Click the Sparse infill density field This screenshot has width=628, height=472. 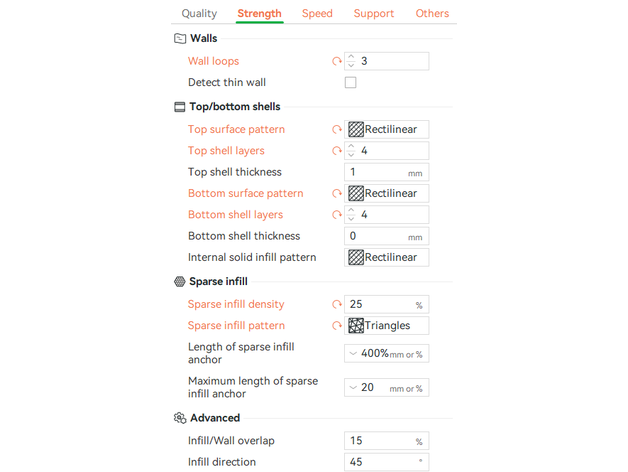pyautogui.click(x=380, y=305)
